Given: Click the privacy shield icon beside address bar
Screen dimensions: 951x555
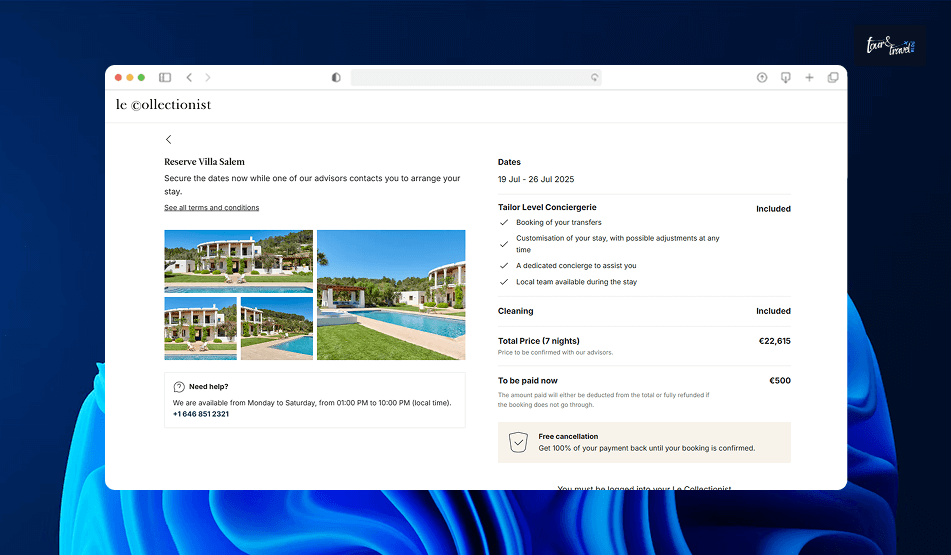Looking at the screenshot, I should click(336, 78).
